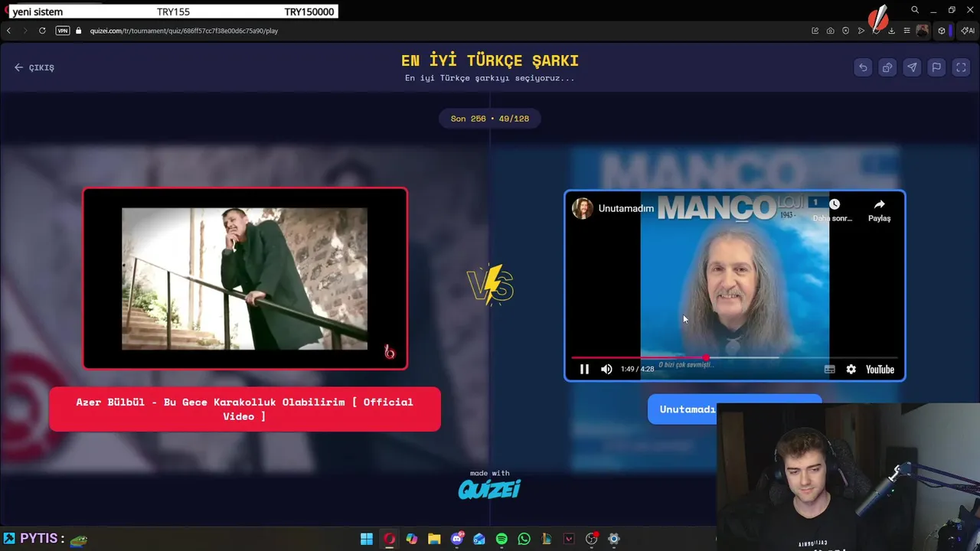The height and width of the screenshot is (551, 980).
Task: Open Discord from the taskbar
Action: coord(457,539)
